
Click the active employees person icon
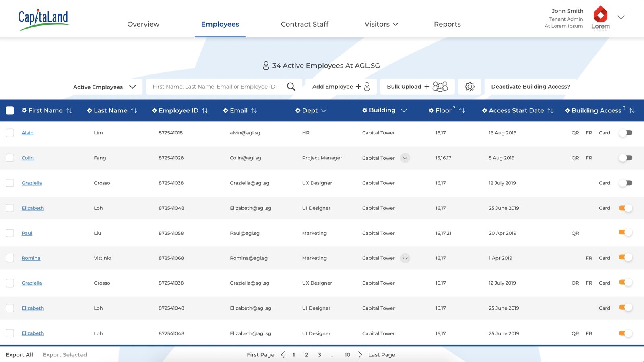click(x=266, y=66)
